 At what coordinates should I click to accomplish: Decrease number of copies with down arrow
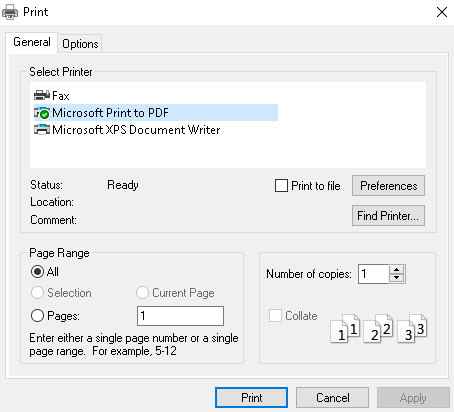(x=396, y=278)
